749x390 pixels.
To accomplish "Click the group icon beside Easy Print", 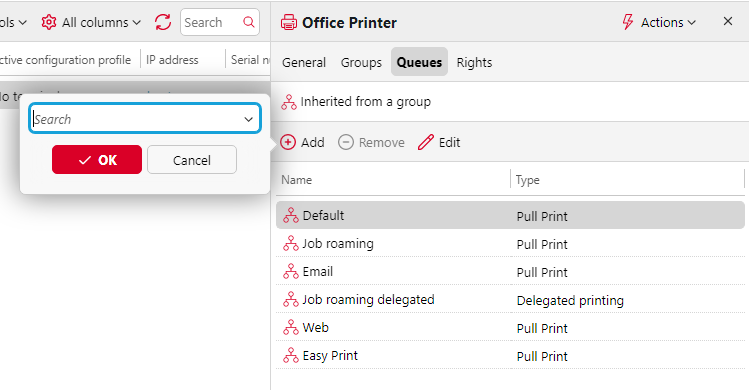I will tap(290, 356).
